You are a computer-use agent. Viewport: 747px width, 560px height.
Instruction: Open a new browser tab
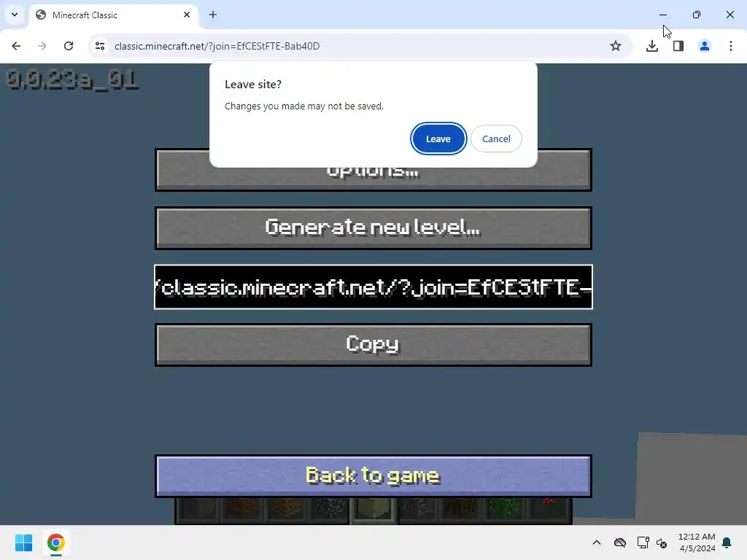(x=213, y=15)
